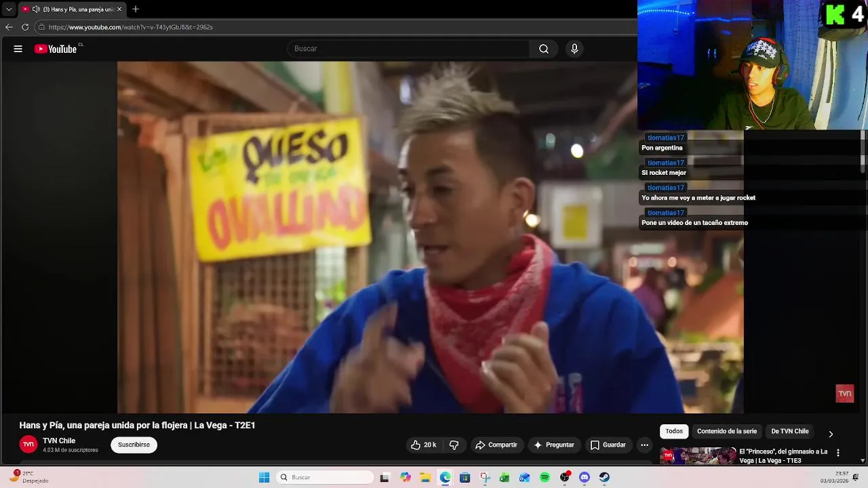Click the scroll-down arrow of the page scrollbar
Screen dimensions: 868x488
point(863,460)
